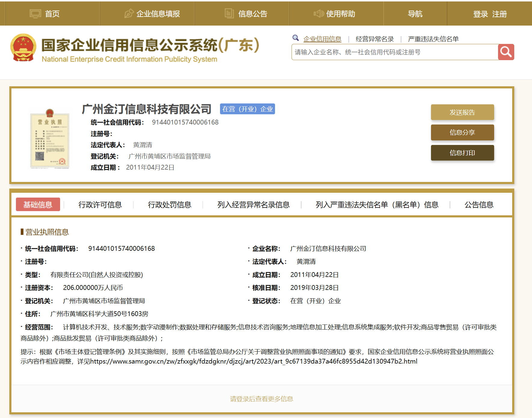Open the 经营异常名录 link

pos(375,38)
